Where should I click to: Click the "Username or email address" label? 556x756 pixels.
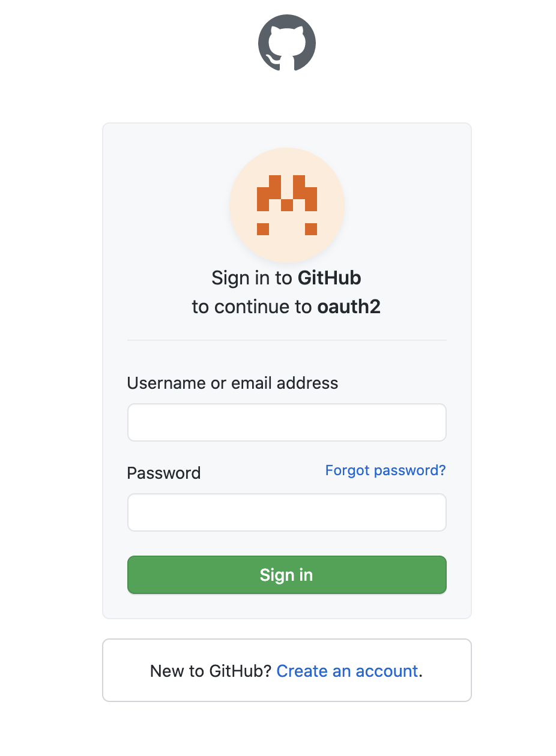click(x=232, y=383)
